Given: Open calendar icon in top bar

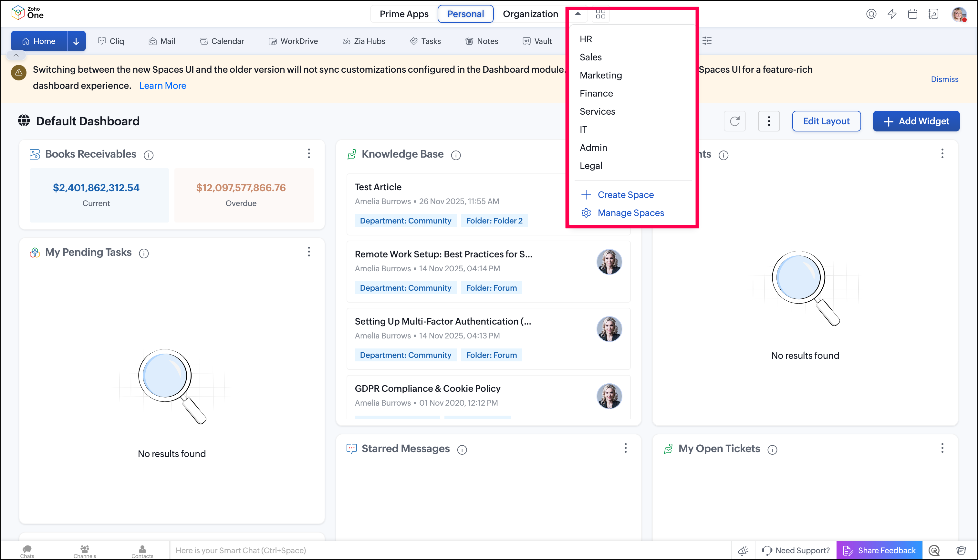Looking at the screenshot, I should point(913,14).
